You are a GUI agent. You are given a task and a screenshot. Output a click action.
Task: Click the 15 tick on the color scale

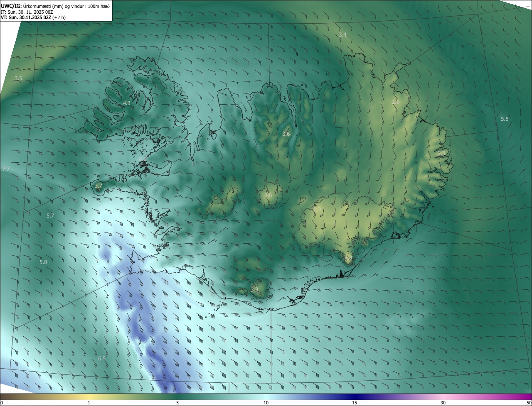point(355,403)
